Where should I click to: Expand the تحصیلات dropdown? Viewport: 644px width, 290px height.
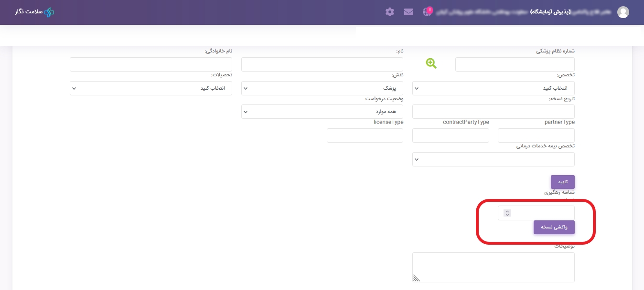150,88
